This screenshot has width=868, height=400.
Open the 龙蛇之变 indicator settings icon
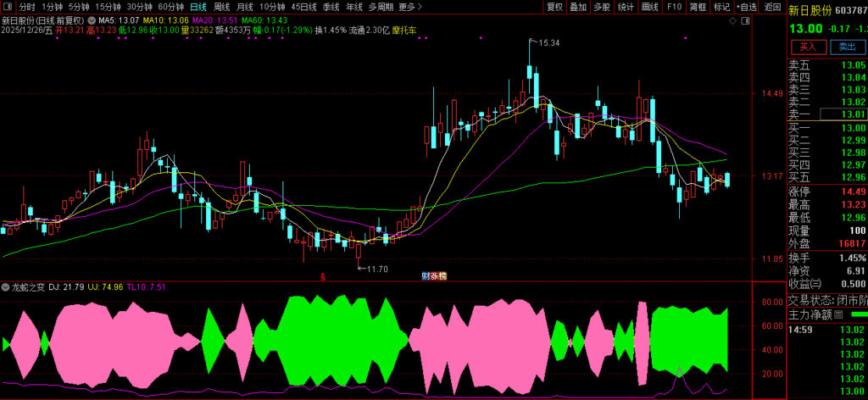6,287
